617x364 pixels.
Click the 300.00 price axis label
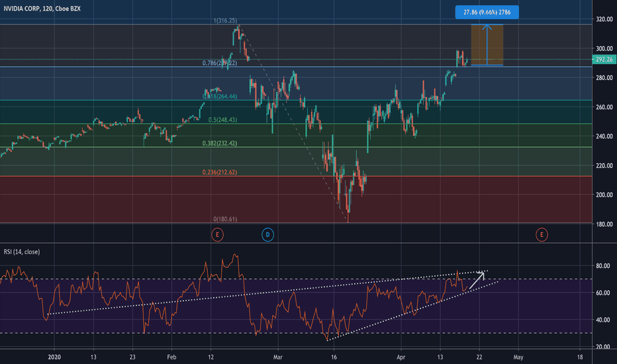pos(604,48)
